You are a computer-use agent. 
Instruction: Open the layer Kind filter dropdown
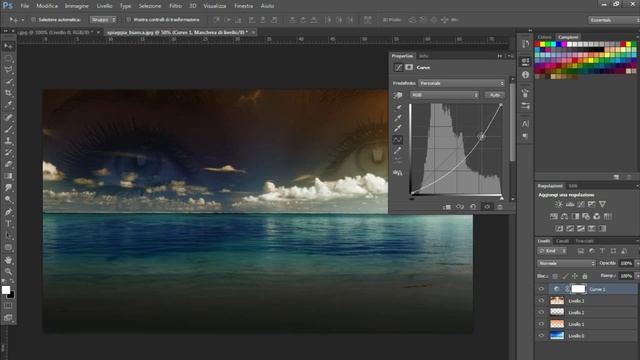point(552,251)
